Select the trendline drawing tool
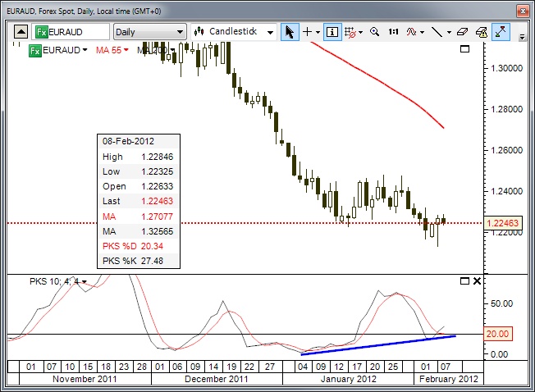Image resolution: width=535 pixels, height=392 pixels. 437,32
